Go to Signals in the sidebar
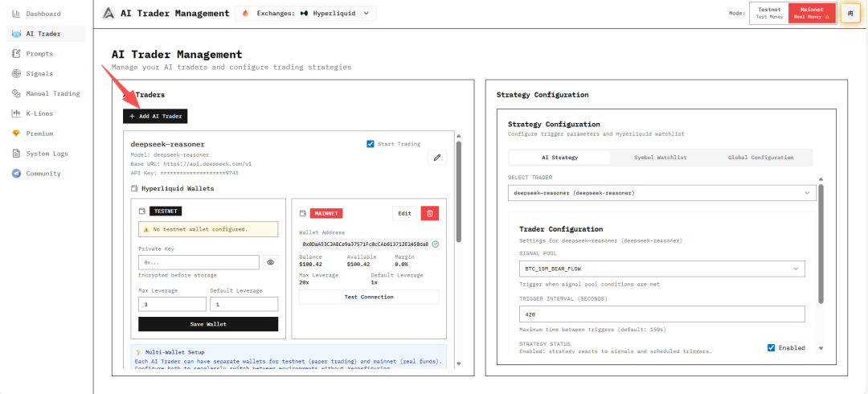Screen dimensions: 868x394 (39, 74)
